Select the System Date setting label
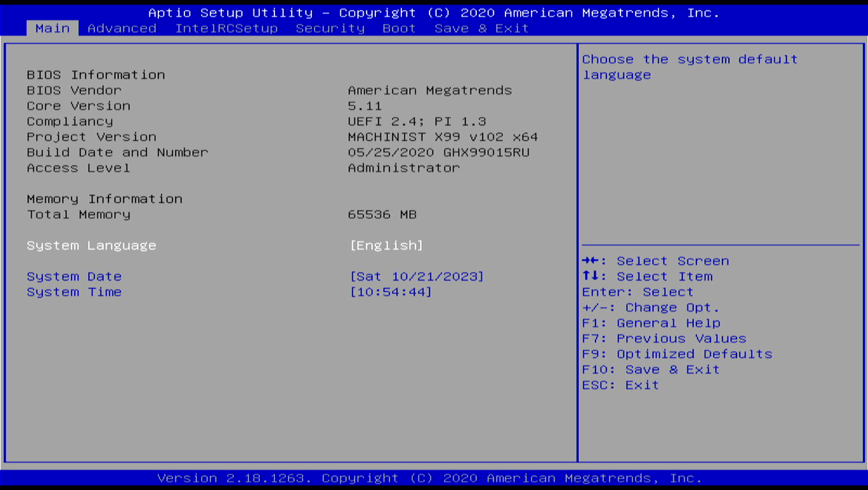 tap(74, 276)
